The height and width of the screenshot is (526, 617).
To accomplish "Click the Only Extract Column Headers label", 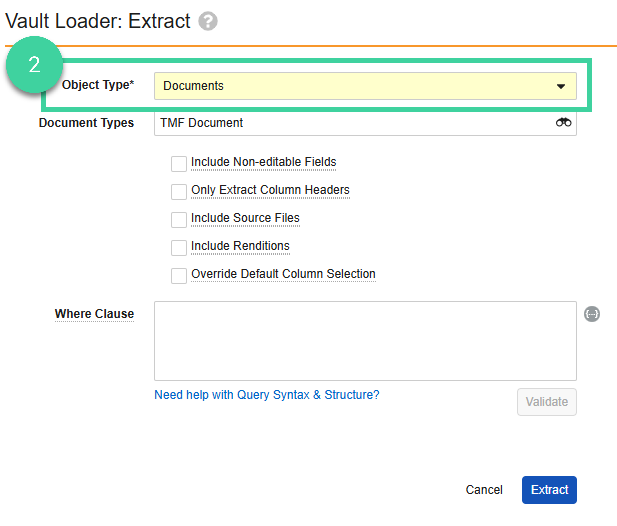I will point(270,190).
